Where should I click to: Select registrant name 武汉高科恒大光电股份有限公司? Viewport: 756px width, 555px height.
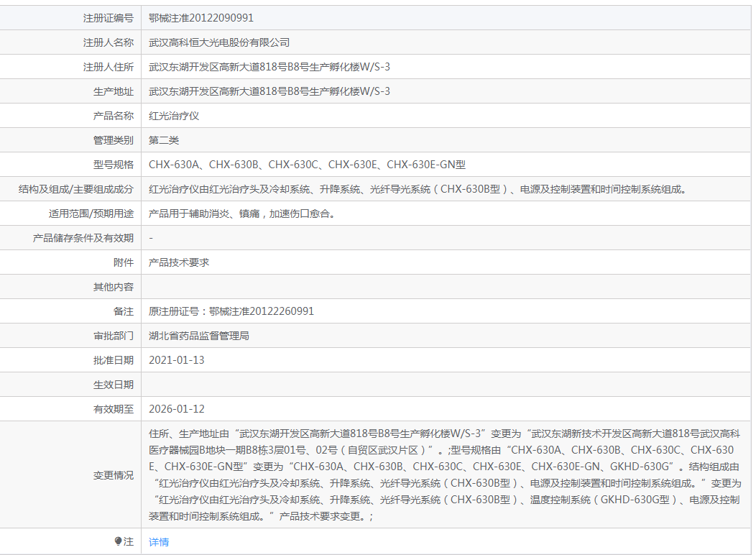[x=219, y=42]
